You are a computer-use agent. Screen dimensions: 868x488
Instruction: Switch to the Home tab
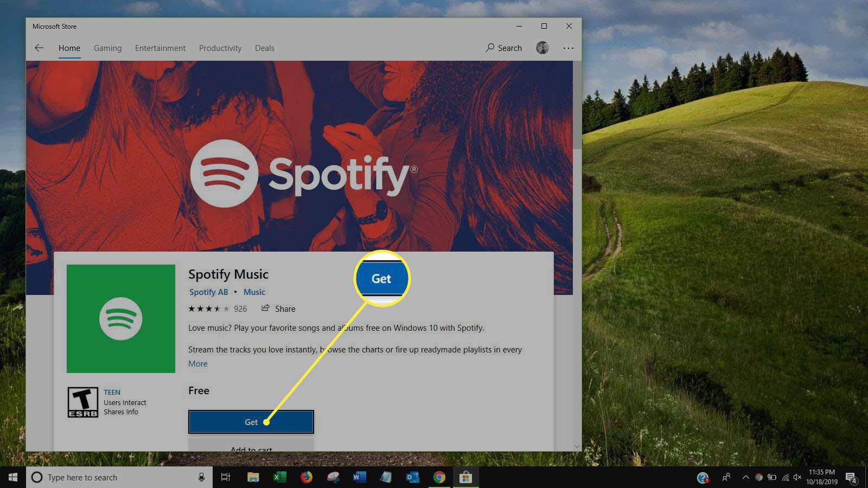(x=69, y=48)
